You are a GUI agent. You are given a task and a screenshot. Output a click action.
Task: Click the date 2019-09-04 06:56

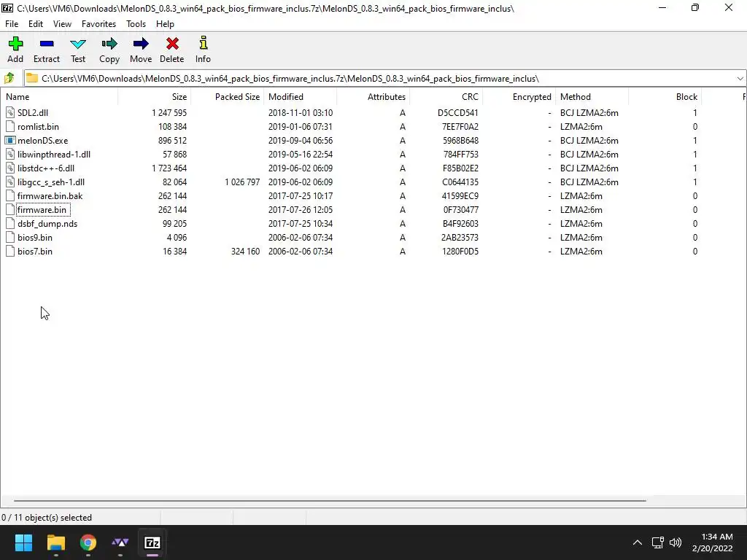(x=301, y=141)
